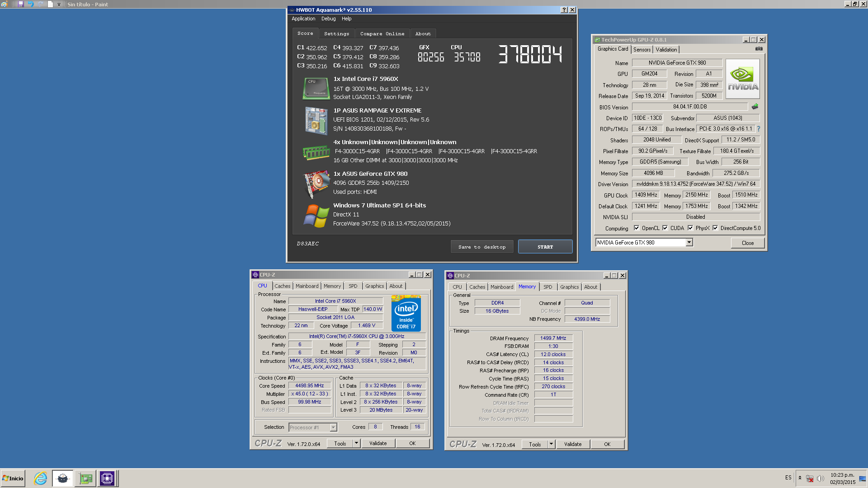The height and width of the screenshot is (488, 868).
Task: Click the CPU chip icon in Aquamark
Action: [x=316, y=88]
